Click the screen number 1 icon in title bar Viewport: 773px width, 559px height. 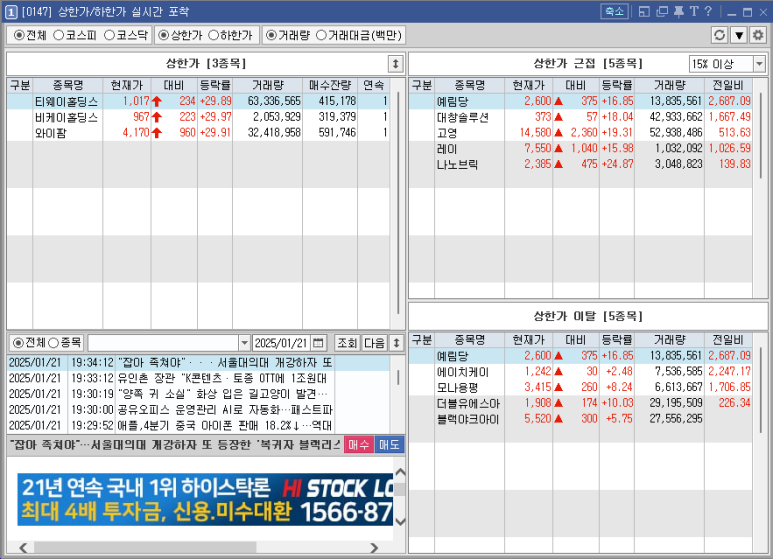pos(11,12)
